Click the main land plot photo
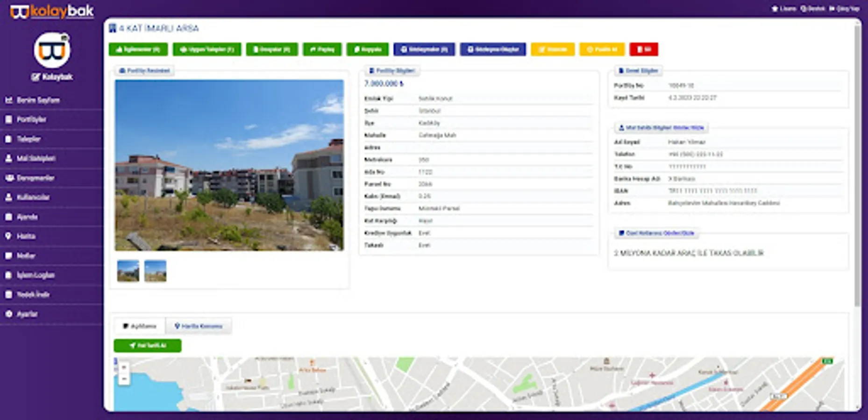 (x=229, y=165)
